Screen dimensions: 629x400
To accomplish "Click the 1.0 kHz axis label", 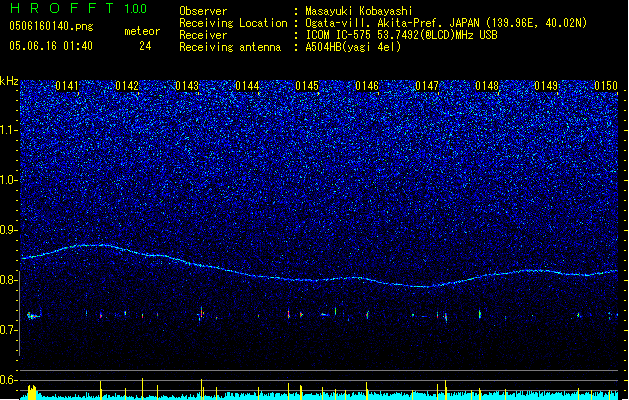I will click(8, 180).
